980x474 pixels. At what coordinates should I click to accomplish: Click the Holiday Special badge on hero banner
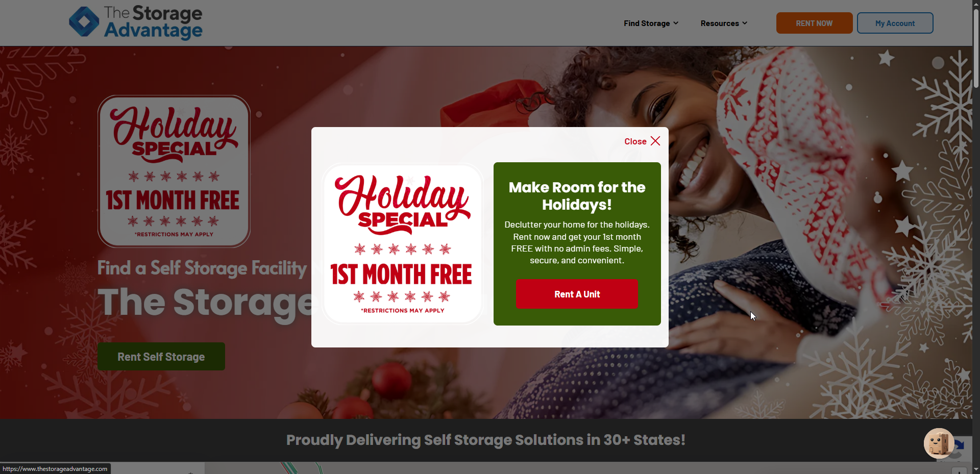(174, 171)
